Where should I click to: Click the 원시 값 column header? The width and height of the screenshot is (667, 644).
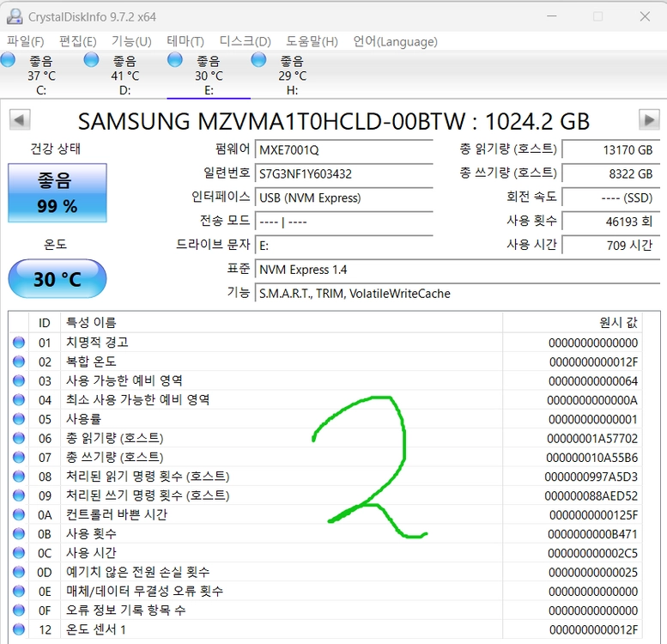tap(573, 323)
